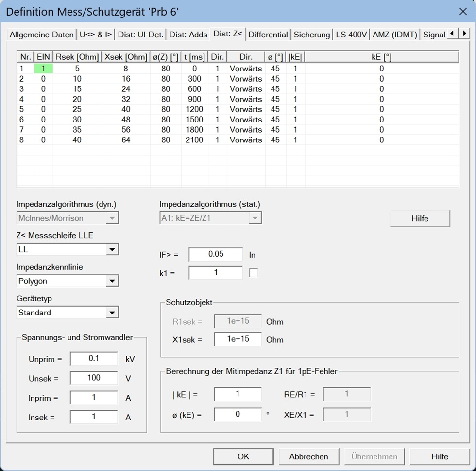
Task: Select the Rsek cell in row 3
Action: click(77, 89)
